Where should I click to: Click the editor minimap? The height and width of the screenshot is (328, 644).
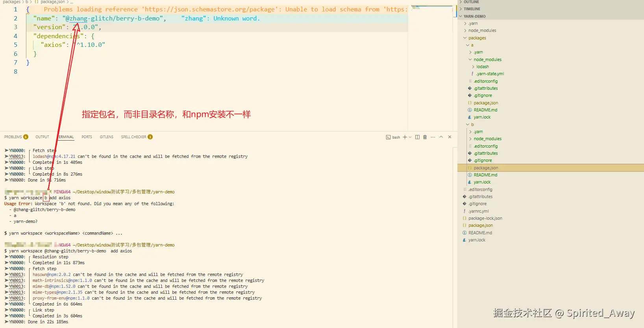[432, 8]
